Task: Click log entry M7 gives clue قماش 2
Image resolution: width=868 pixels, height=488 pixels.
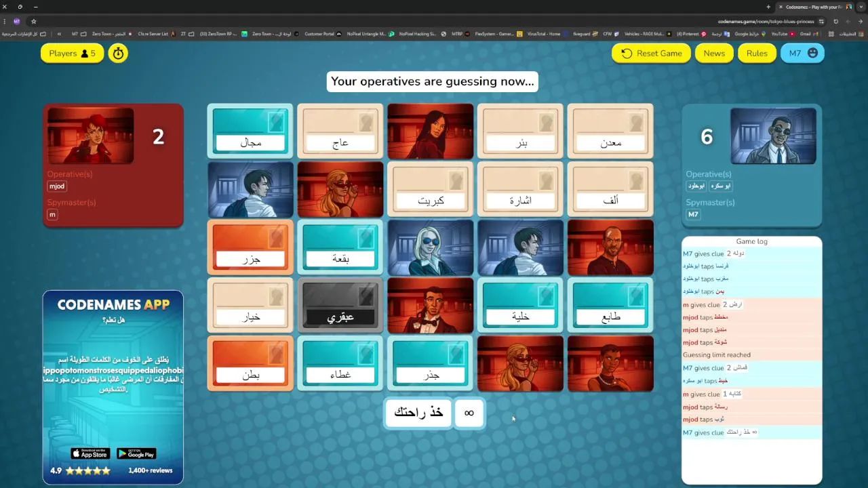Action: coord(751,368)
